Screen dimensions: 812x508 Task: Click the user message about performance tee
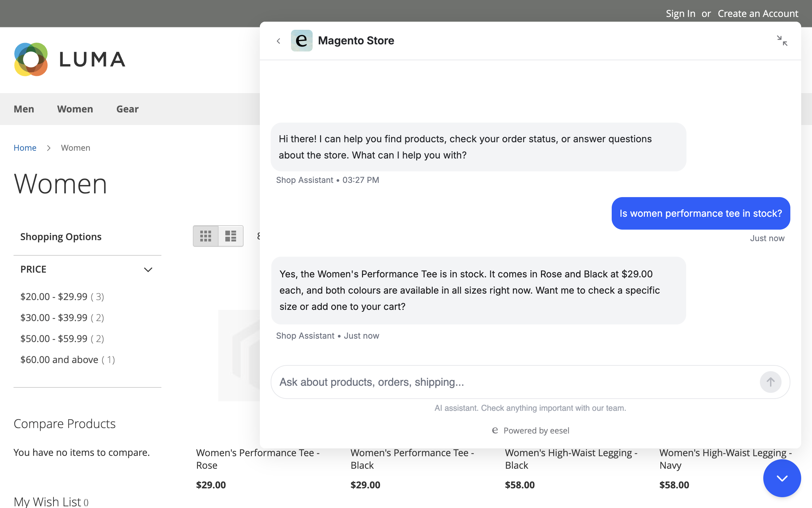701,213
